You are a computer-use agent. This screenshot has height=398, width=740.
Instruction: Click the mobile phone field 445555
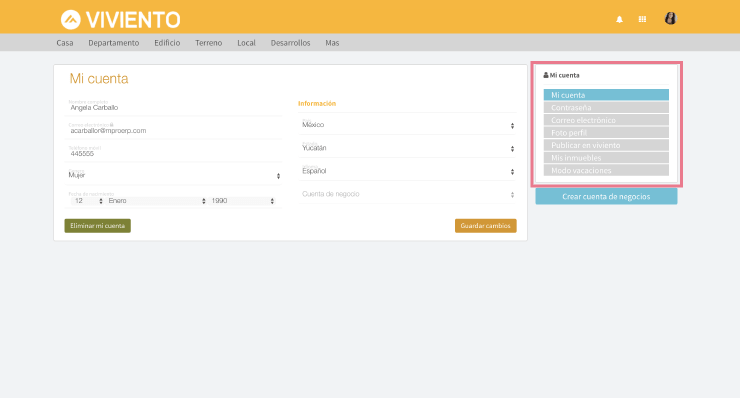pyautogui.click(x=173, y=152)
